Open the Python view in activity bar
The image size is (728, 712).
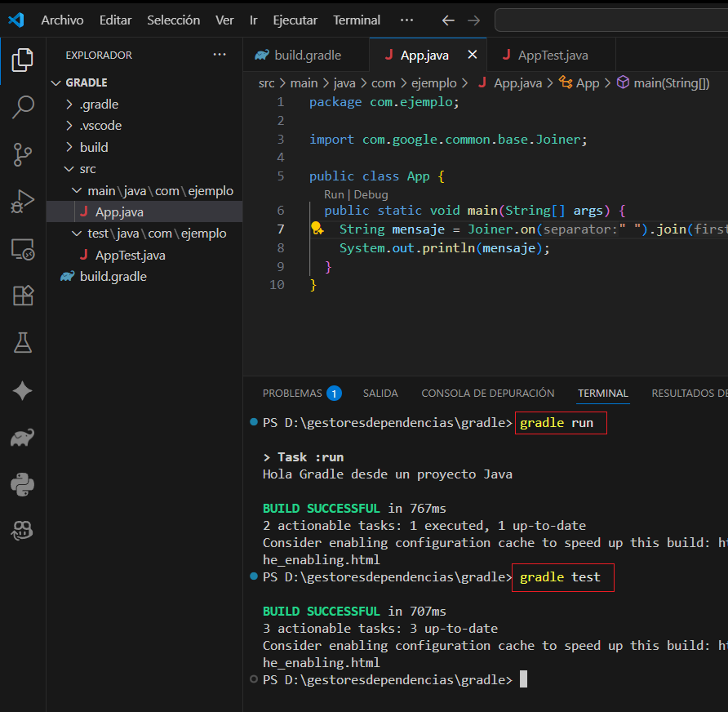pos(23,485)
